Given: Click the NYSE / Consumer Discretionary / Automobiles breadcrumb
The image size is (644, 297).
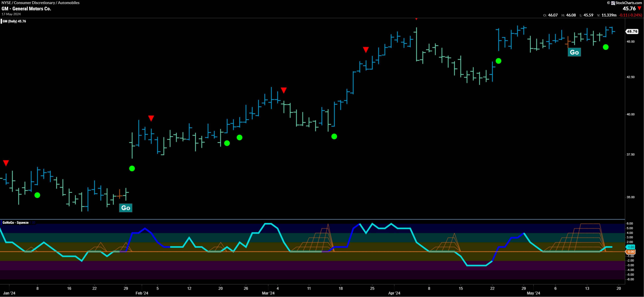Looking at the screenshot, I should tap(40, 3).
